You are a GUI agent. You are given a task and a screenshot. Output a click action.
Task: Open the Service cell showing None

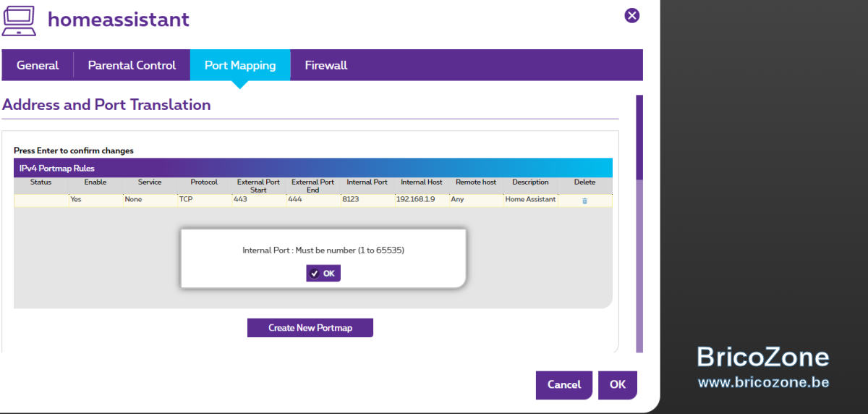click(x=150, y=200)
